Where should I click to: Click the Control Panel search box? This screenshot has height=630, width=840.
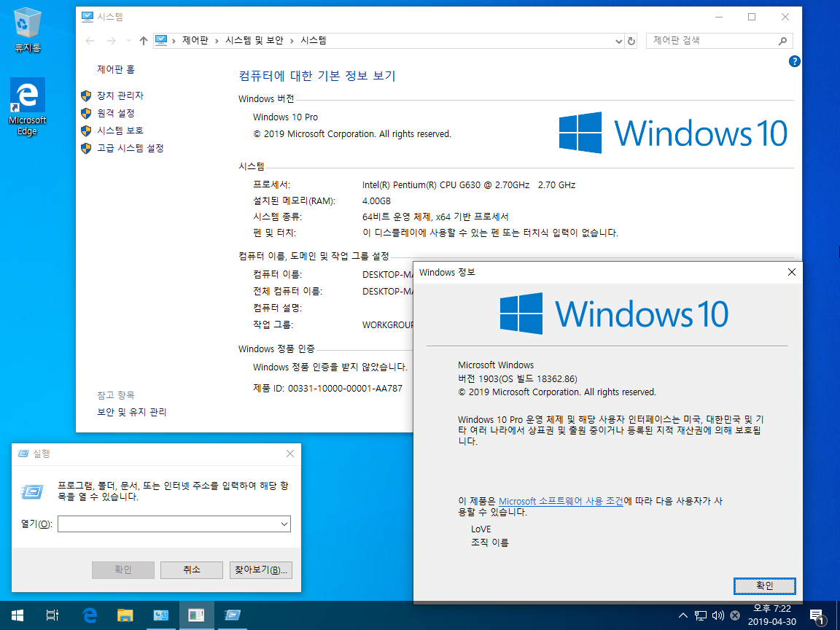(x=719, y=41)
